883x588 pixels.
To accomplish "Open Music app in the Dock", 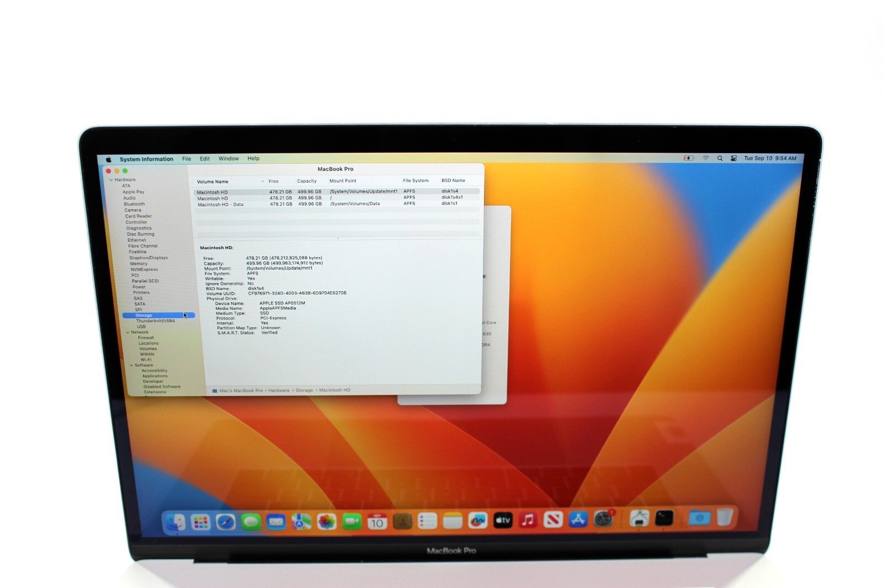I will pyautogui.click(x=528, y=520).
